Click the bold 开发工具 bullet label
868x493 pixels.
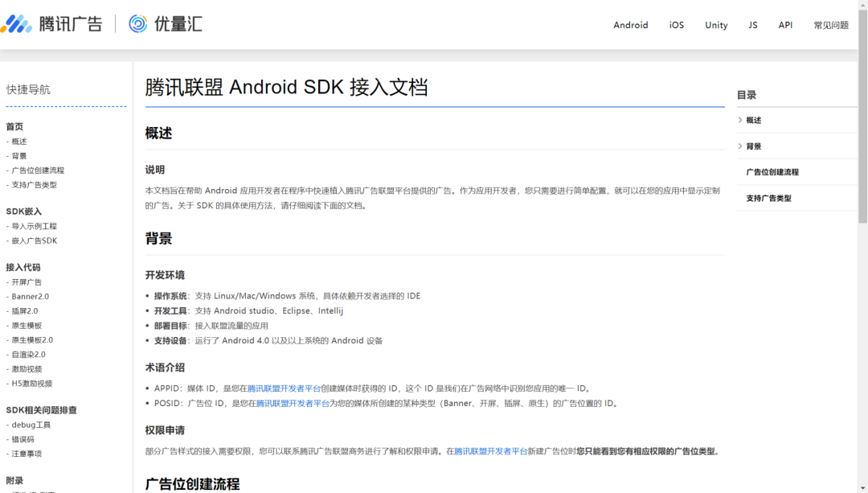(170, 311)
